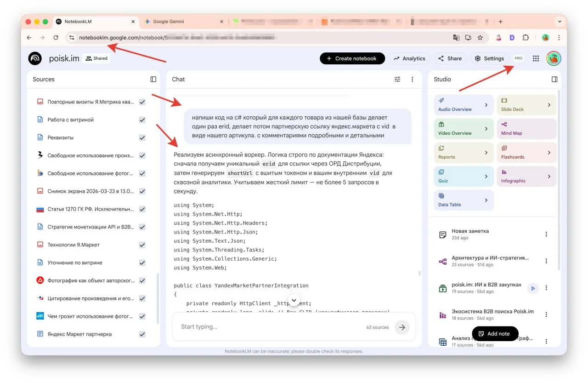Click the Create notebook button
Screen dimensions: 588x383
pos(352,58)
